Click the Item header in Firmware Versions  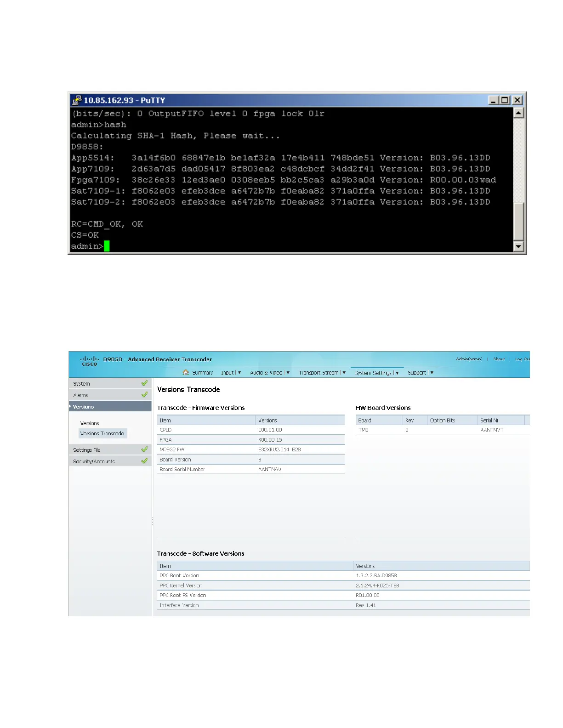206,420
